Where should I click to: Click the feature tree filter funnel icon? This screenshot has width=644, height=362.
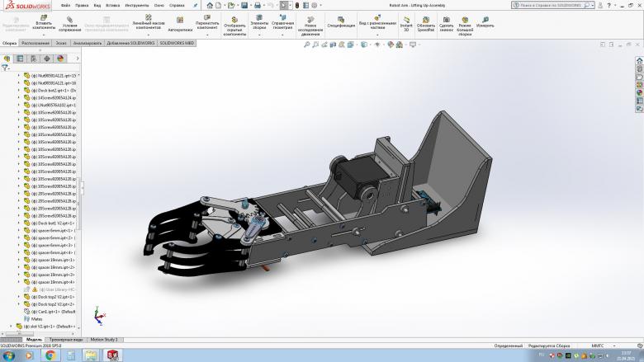point(4,68)
